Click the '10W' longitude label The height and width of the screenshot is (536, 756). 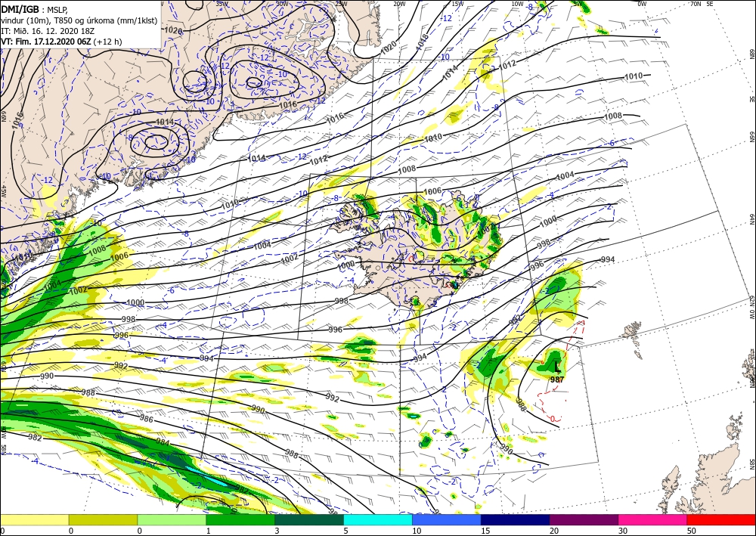pyautogui.click(x=517, y=4)
